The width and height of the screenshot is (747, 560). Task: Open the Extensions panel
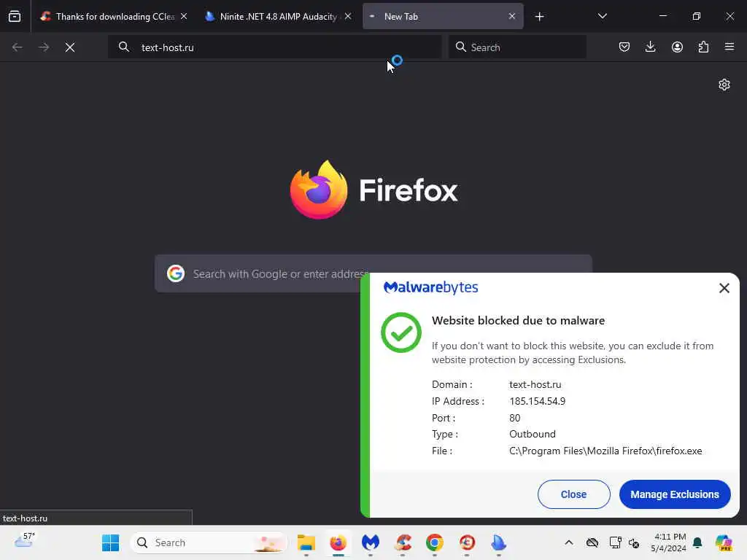703,47
